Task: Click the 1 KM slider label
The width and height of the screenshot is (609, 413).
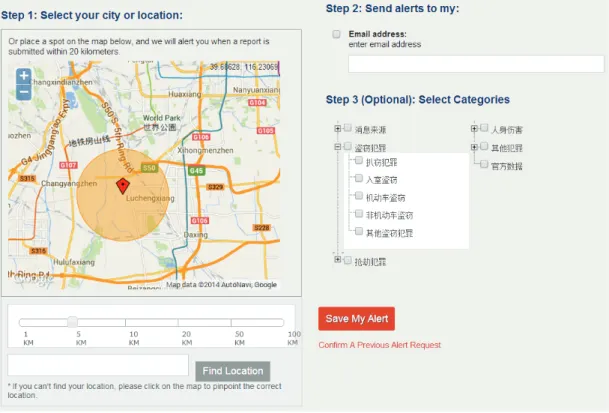Action: tap(28, 338)
